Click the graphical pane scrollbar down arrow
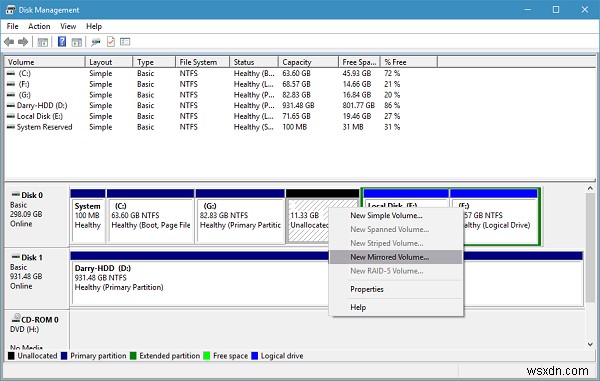Screen dimensions: 600x381 (590, 344)
